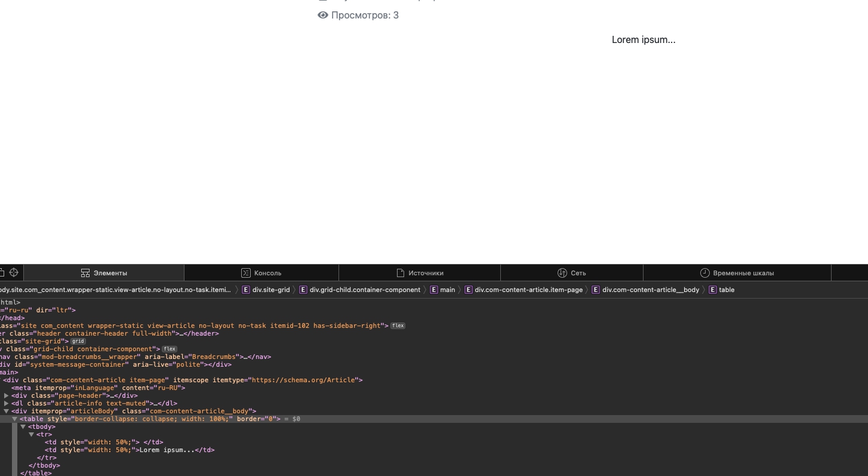Collapse the tbody node
The height and width of the screenshot is (476, 868).
tap(23, 427)
